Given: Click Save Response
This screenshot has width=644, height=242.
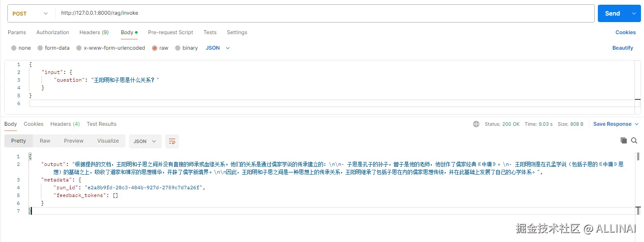Looking at the screenshot, I should click(x=612, y=124).
